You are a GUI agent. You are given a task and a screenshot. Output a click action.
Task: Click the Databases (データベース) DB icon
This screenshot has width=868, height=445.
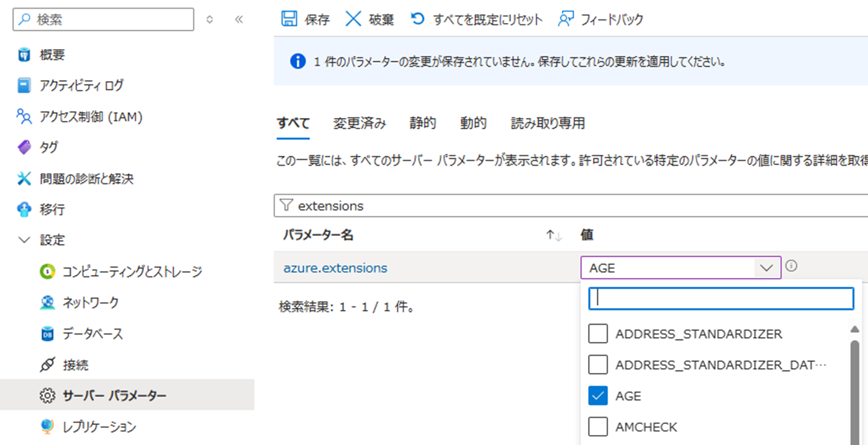click(47, 334)
